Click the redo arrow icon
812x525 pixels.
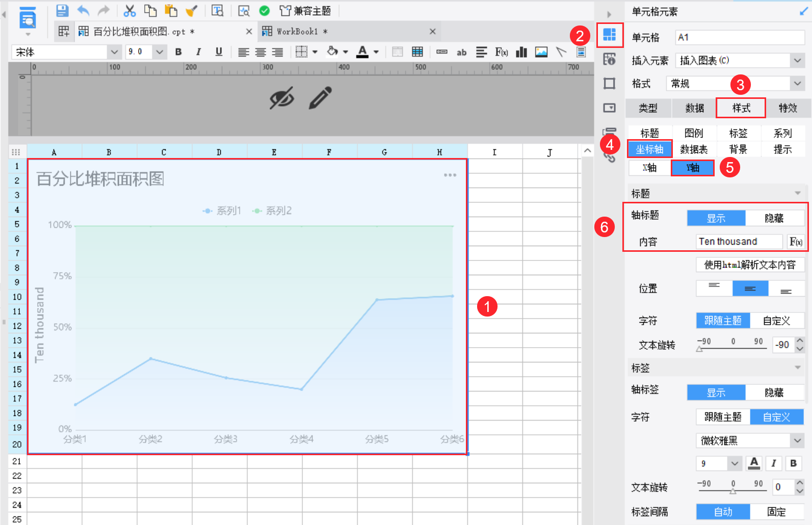(x=103, y=11)
